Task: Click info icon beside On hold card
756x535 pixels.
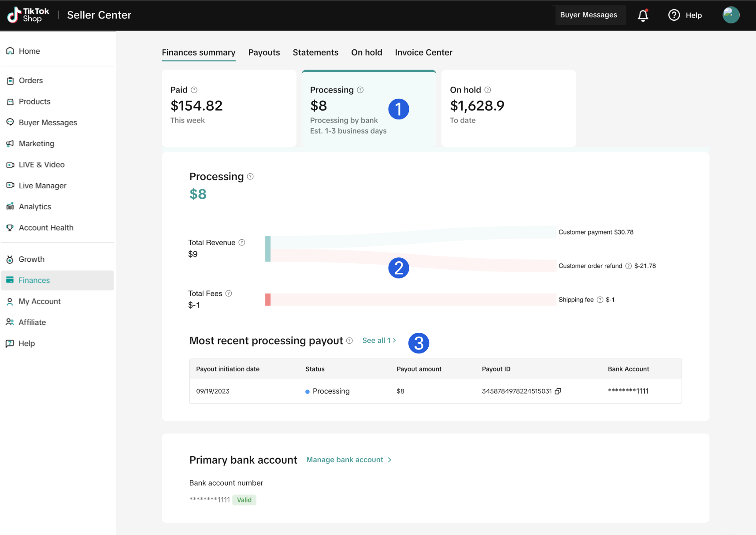Action: click(x=487, y=90)
